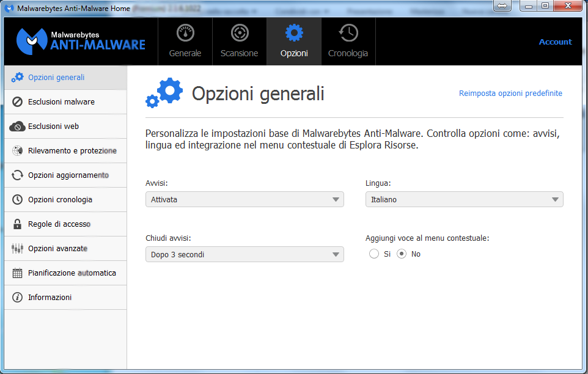Viewport: 588px width, 374px height.
Task: Open Rilevamento e protezione radar icon
Action: point(17,151)
